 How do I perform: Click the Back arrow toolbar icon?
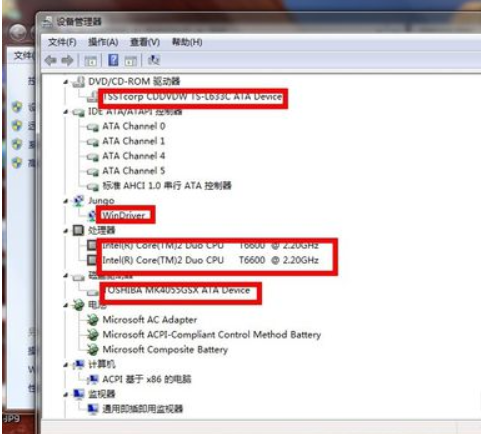pos(51,61)
